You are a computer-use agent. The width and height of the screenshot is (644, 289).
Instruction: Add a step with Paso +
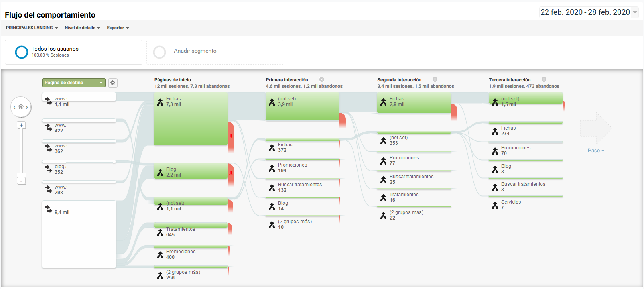(x=596, y=150)
